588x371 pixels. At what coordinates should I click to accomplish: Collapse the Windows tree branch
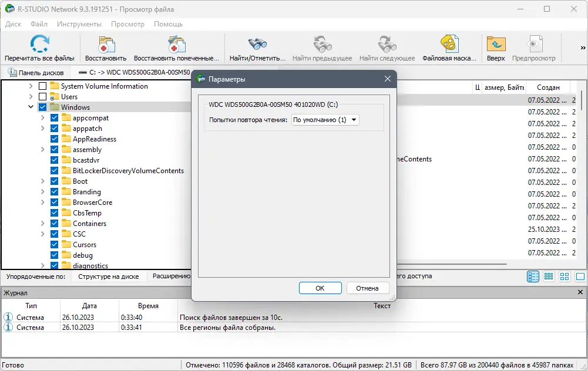[31, 107]
